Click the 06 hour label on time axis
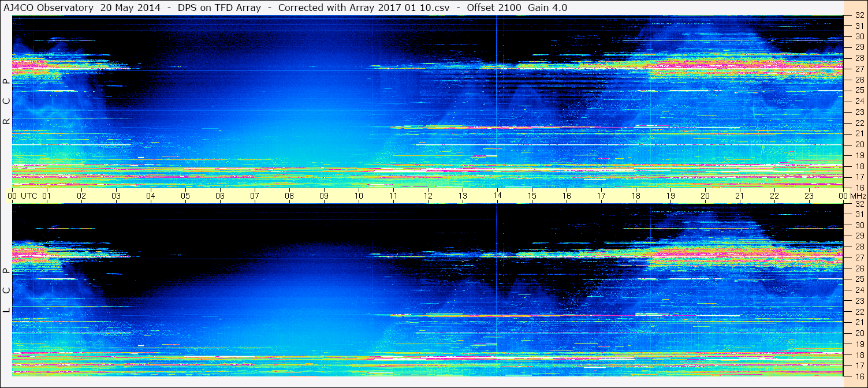The height and width of the screenshot is (388, 868). pyautogui.click(x=220, y=196)
